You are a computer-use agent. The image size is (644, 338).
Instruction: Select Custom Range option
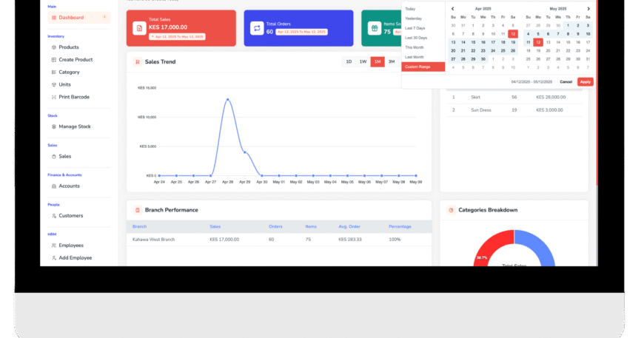(x=423, y=67)
